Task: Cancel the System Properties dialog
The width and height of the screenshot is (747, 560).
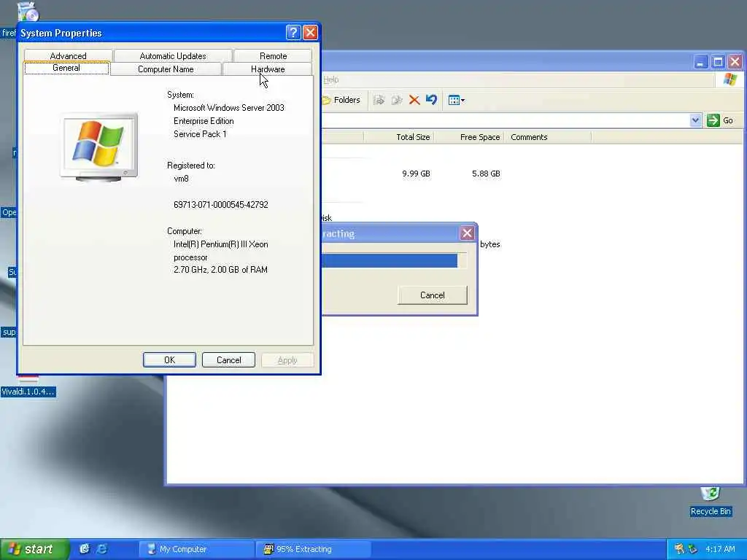Action: point(228,360)
